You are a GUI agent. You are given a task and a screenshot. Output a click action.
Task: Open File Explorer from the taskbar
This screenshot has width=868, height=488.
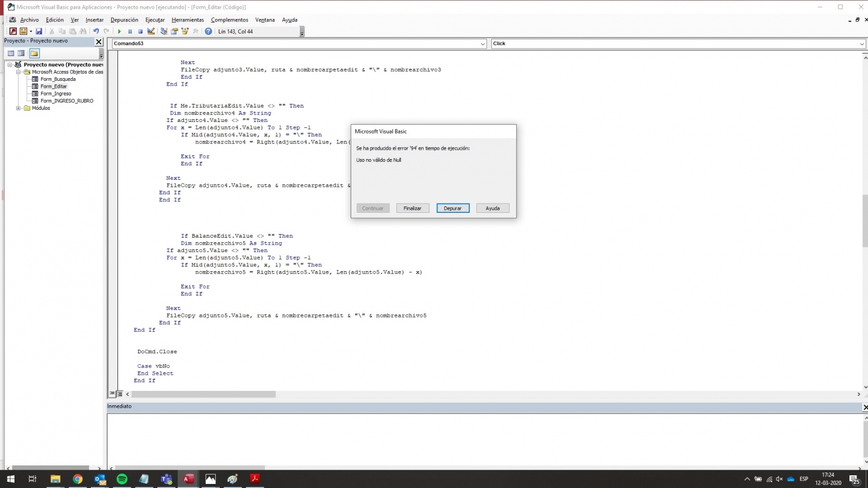(56, 479)
